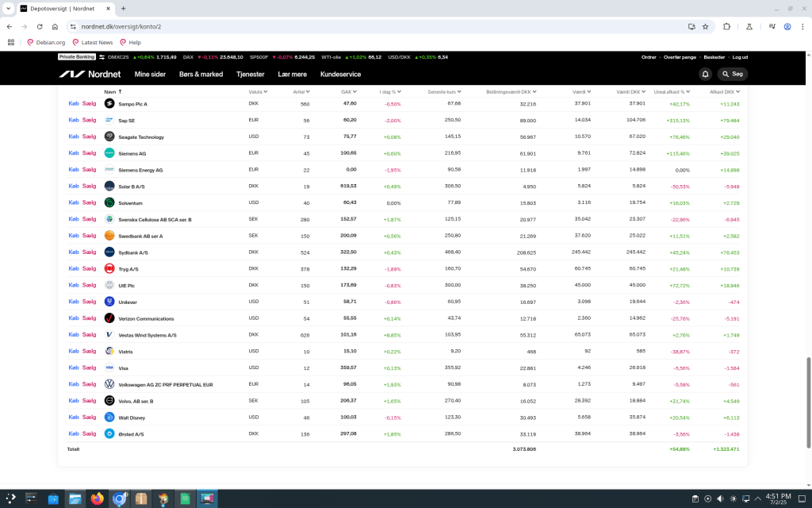
Task: Open the 'Mine sider' menu
Action: pyautogui.click(x=150, y=74)
